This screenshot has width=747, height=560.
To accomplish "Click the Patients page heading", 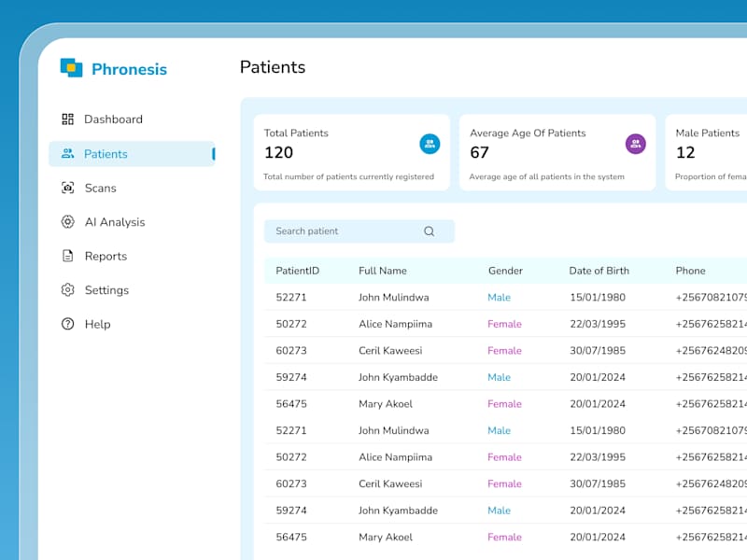I will point(273,67).
